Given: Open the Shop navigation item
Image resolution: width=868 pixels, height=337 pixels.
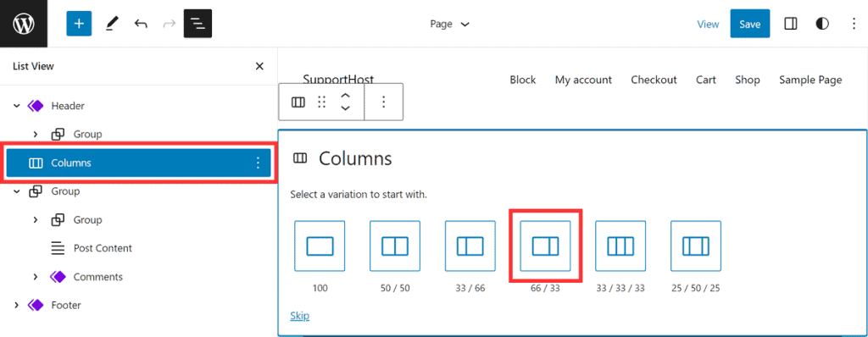Looking at the screenshot, I should [x=748, y=80].
